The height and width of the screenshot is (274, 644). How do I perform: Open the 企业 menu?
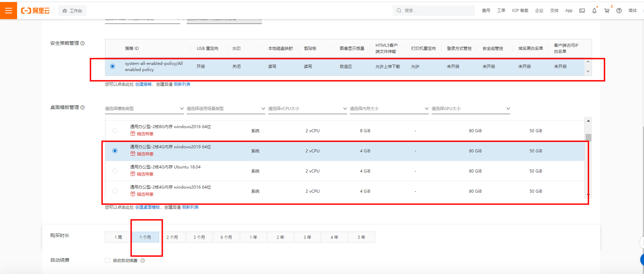(539, 11)
